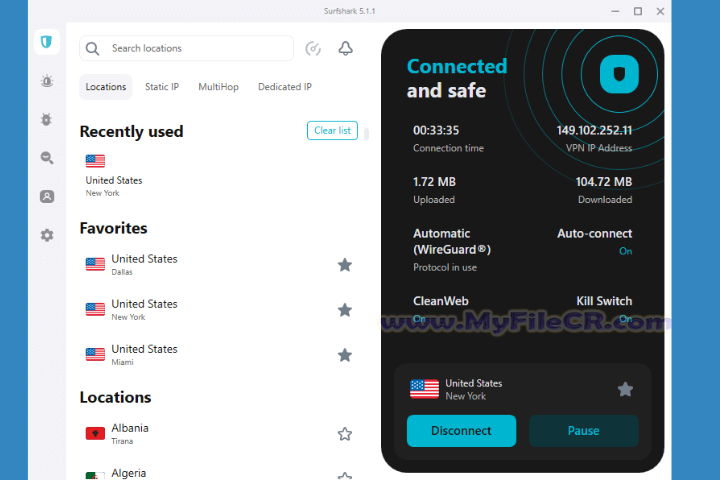Toggle Kill Switch On setting

click(625, 319)
